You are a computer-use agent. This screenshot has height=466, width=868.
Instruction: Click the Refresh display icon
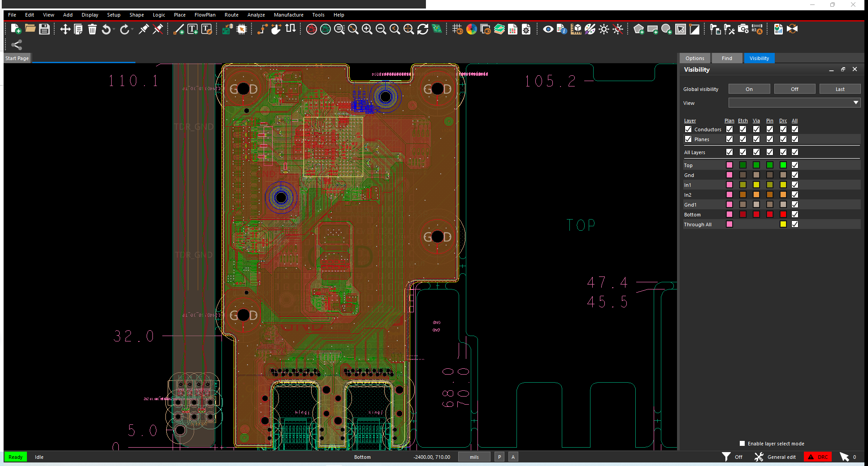[422, 29]
